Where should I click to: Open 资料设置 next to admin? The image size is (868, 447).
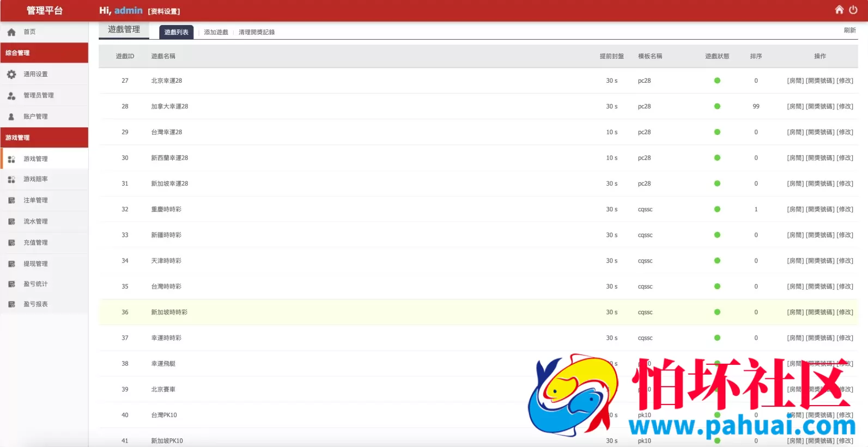[164, 11]
